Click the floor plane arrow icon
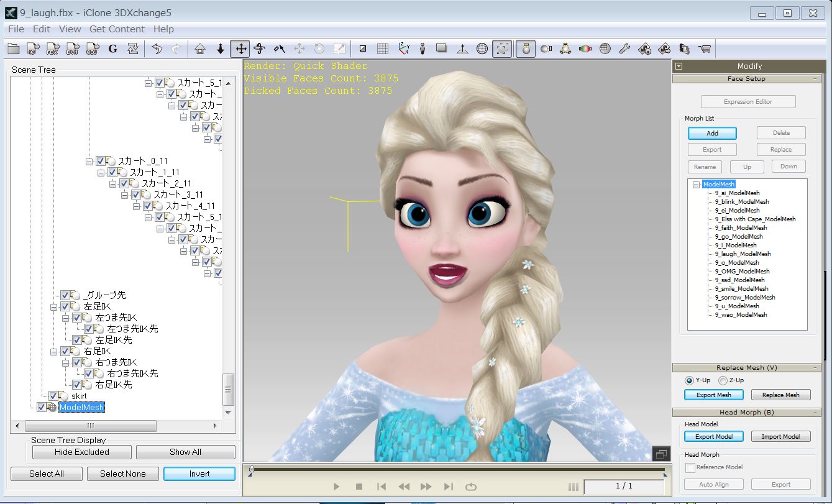 462,48
